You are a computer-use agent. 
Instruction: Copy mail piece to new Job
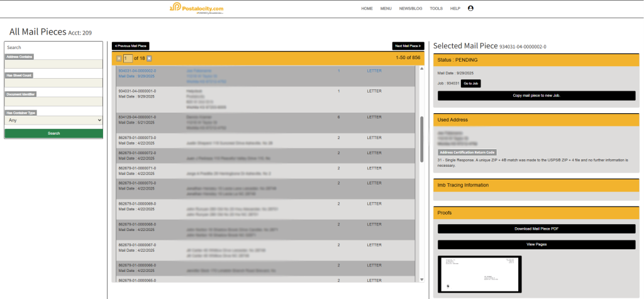pyautogui.click(x=536, y=96)
